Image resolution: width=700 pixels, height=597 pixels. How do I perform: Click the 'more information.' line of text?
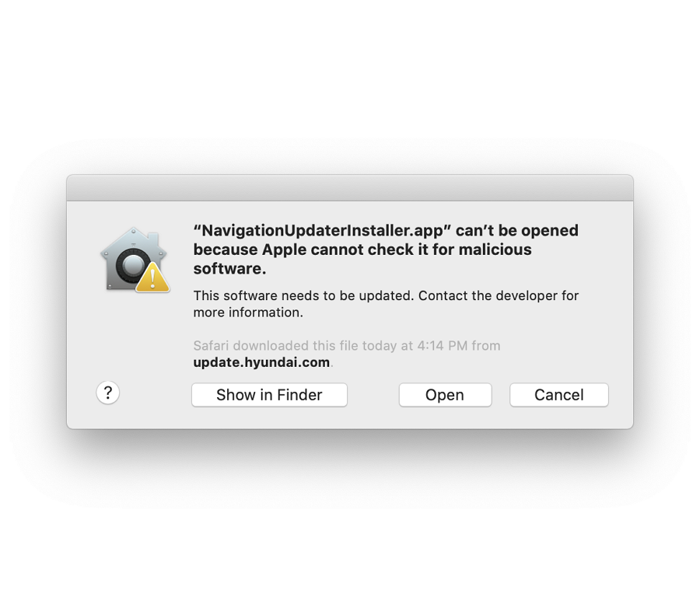[x=248, y=312]
